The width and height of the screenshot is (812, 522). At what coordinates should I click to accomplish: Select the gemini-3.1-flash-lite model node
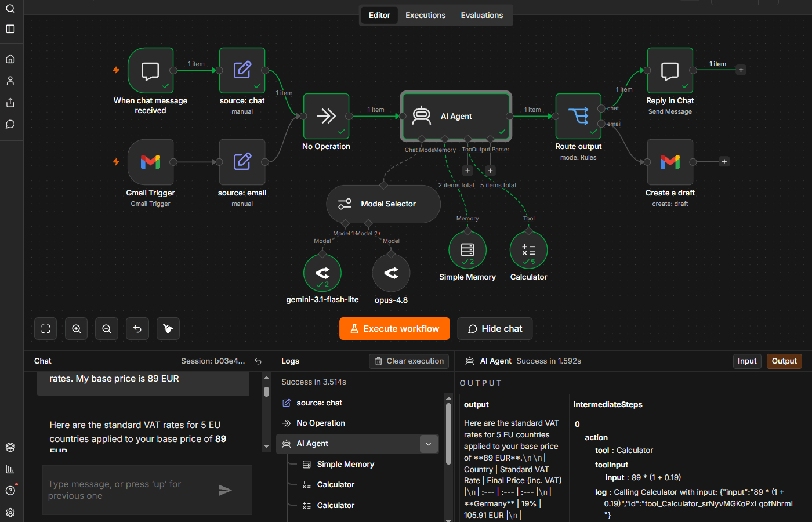tap(322, 273)
